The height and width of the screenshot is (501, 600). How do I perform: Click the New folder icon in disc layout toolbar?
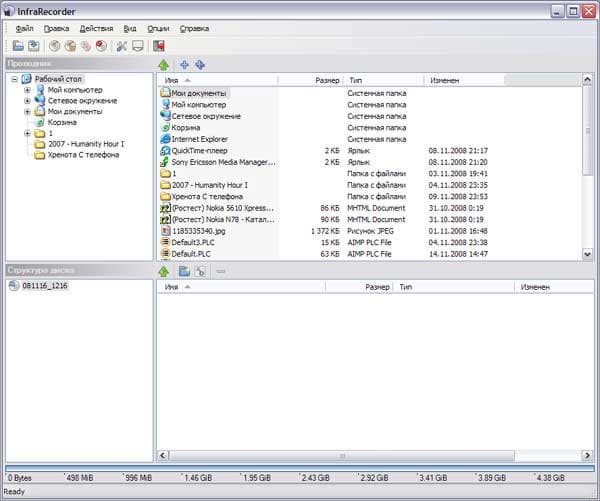(184, 271)
